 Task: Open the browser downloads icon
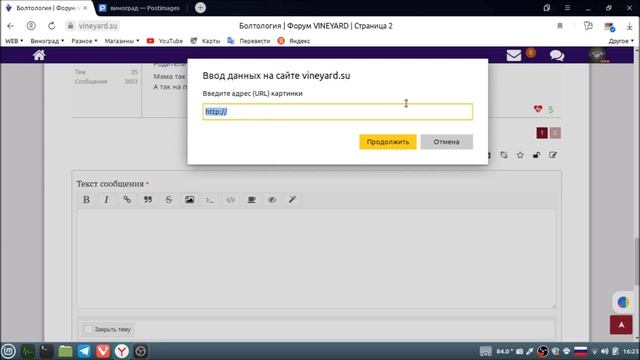coord(629,26)
